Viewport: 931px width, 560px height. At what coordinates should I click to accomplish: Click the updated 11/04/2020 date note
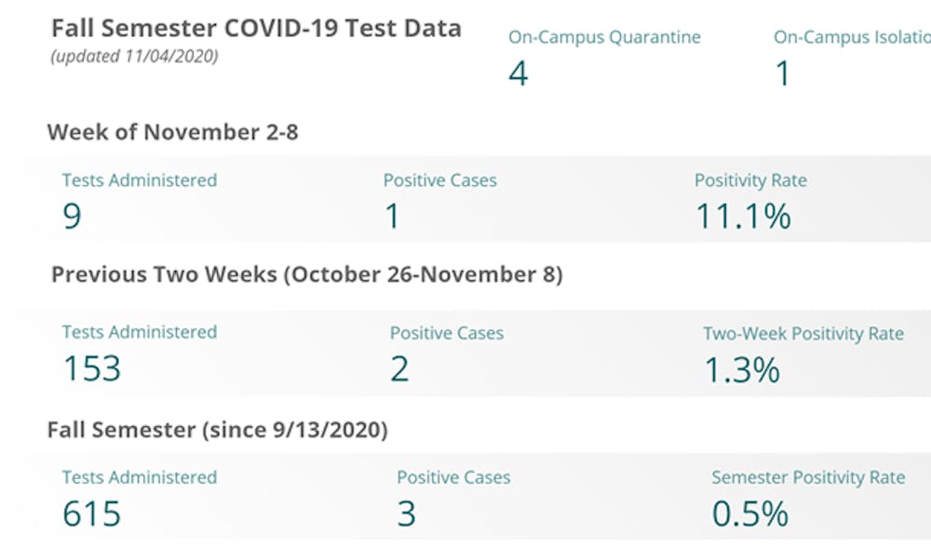coord(134,57)
